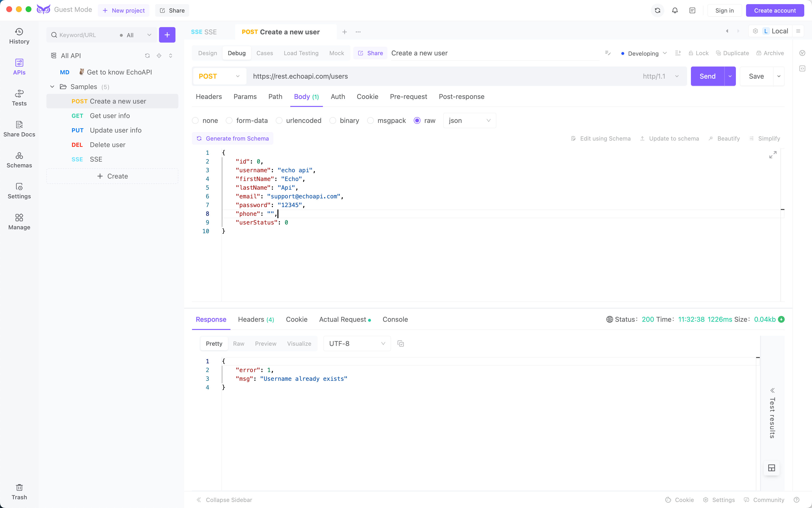
Task: Click the purple add new API plus button
Action: pyautogui.click(x=167, y=35)
